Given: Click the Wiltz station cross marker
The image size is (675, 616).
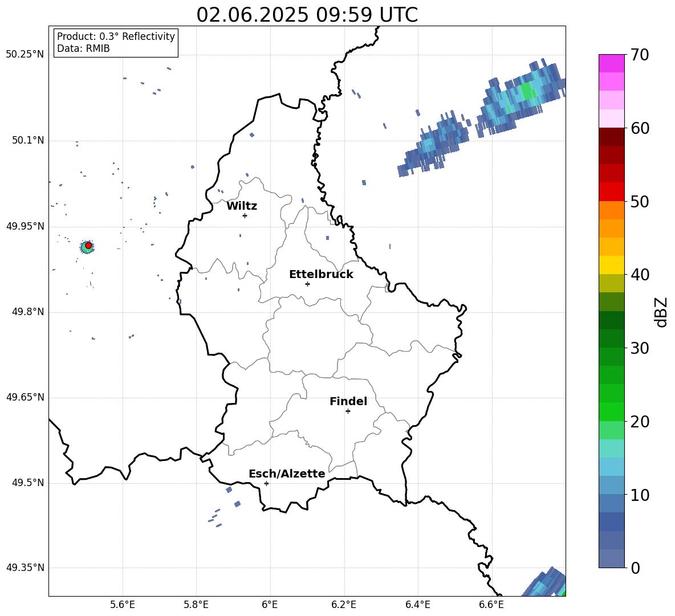Looking at the screenshot, I should 245,215.
